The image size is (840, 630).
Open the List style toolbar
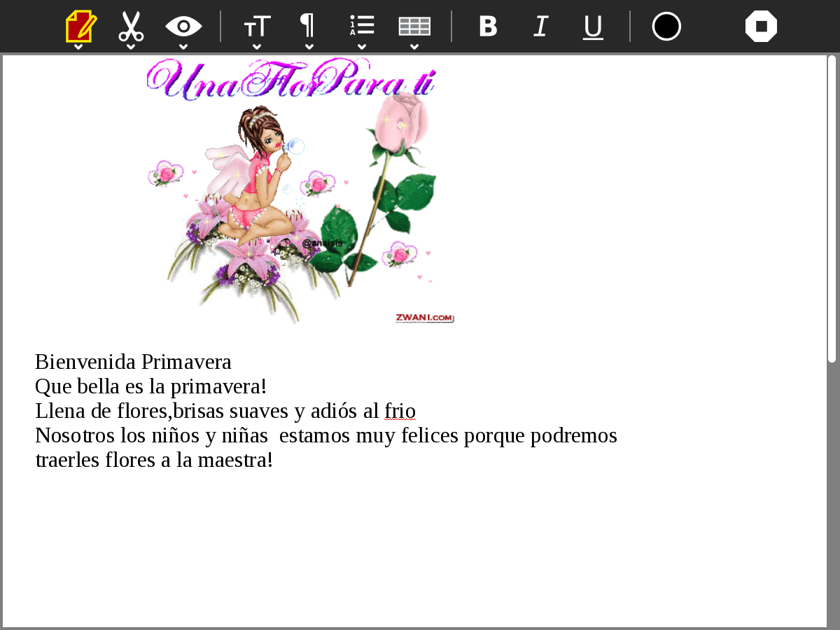tap(362, 26)
